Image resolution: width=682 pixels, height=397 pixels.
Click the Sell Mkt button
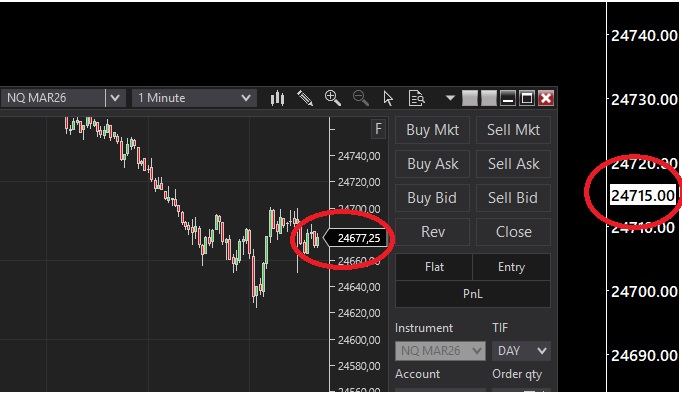[513, 130]
